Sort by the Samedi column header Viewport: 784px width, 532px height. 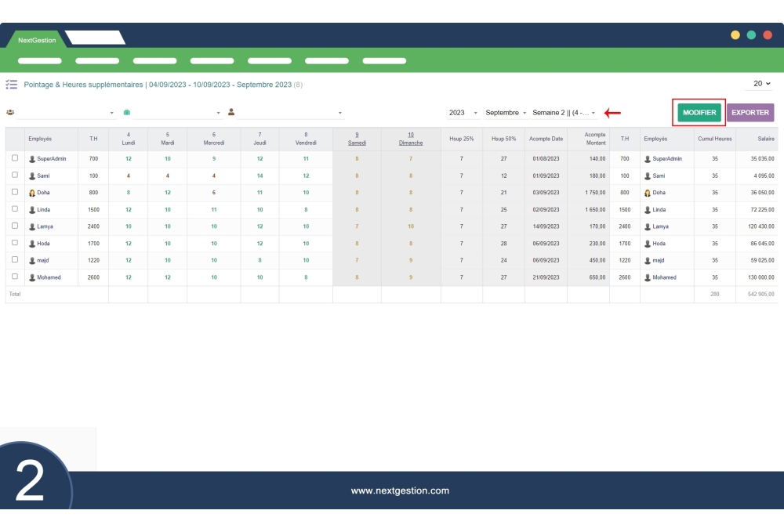(357, 143)
